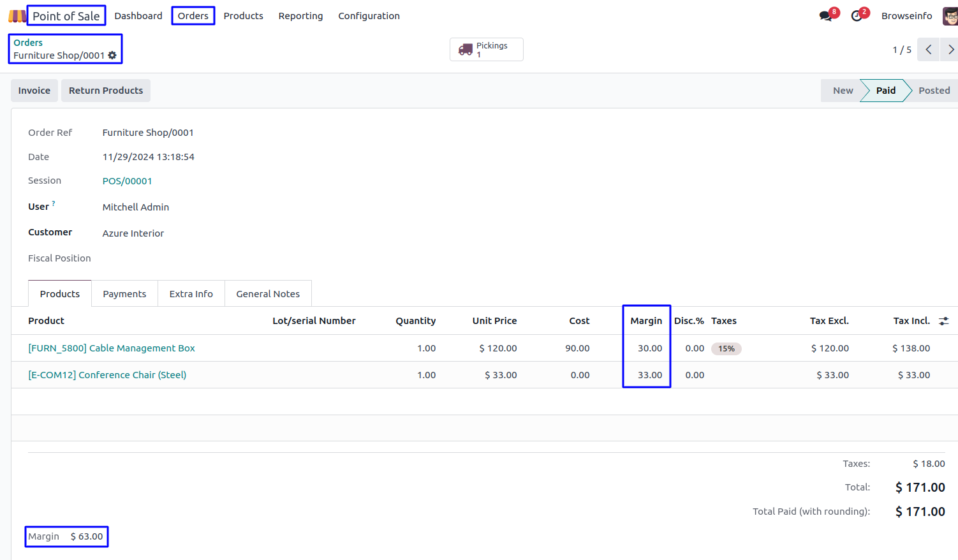Click the Return Products button
Viewport: 958px width, 560px height.
point(106,91)
